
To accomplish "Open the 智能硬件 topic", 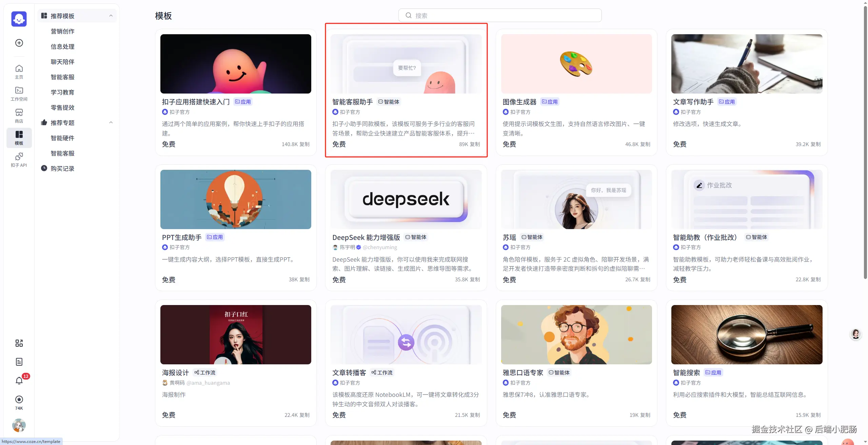I will pyautogui.click(x=62, y=138).
